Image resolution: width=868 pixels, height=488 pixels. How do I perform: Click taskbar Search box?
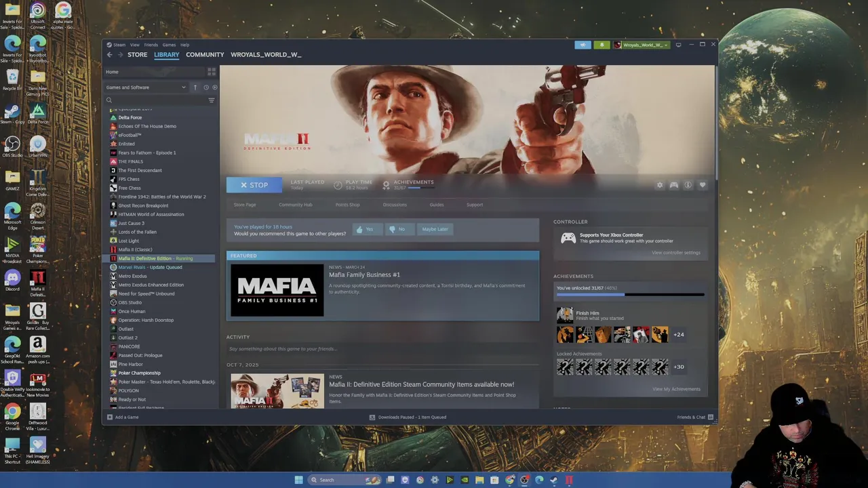343,480
